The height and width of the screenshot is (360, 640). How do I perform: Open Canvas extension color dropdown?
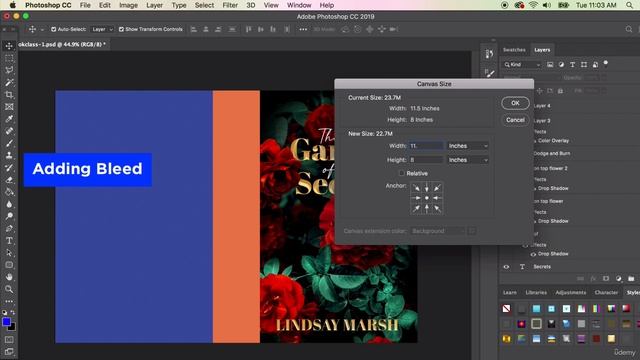coord(438,231)
